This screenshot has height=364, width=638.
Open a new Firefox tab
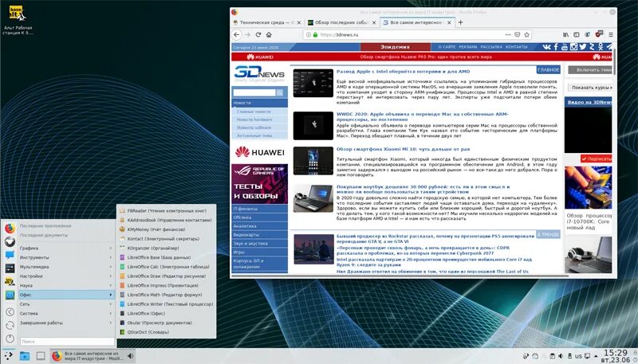pyautogui.click(x=461, y=22)
